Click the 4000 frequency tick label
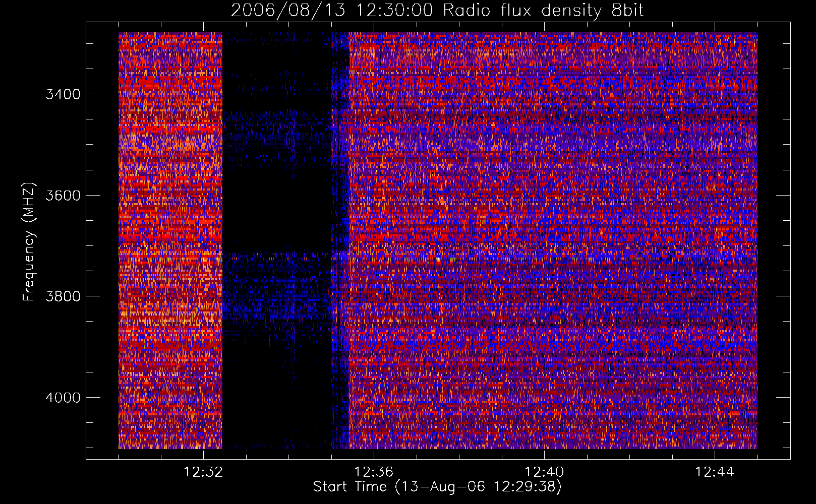The width and height of the screenshot is (816, 504). pos(63,398)
